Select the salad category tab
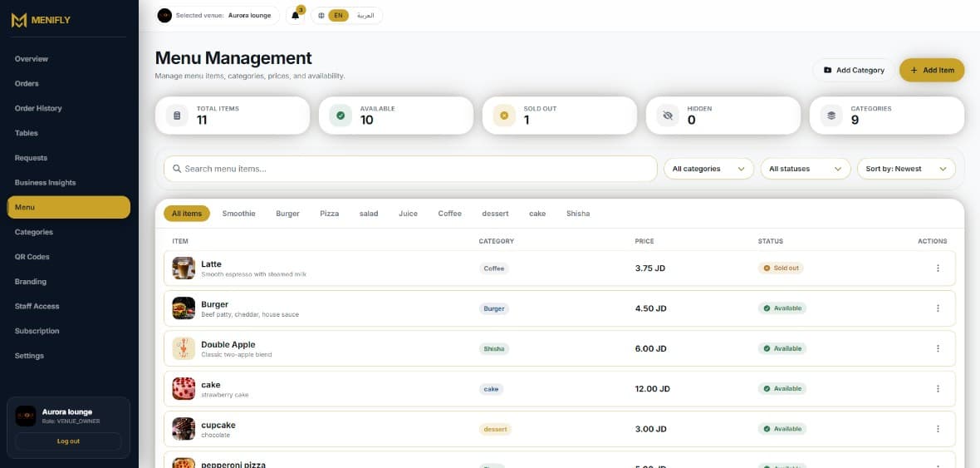Viewport: 980px width, 468px height. (x=369, y=214)
